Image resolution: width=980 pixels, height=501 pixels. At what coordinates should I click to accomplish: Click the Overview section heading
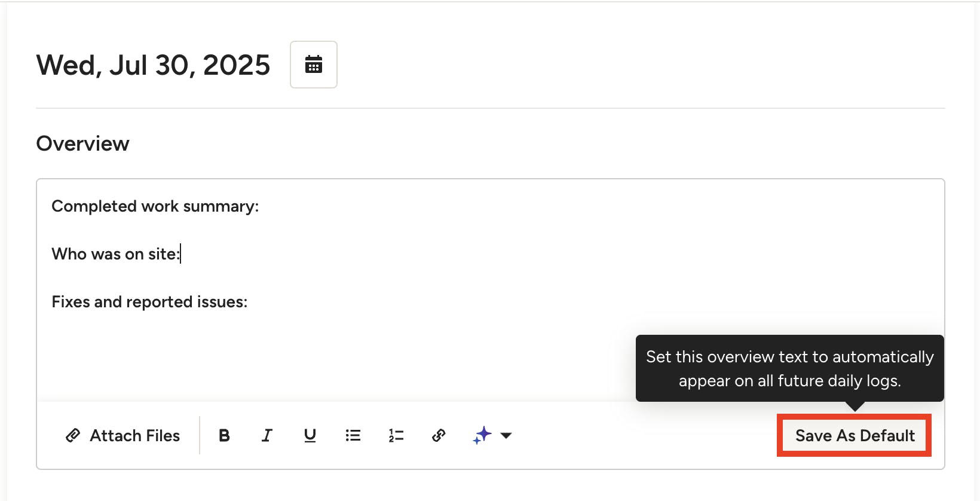point(82,143)
